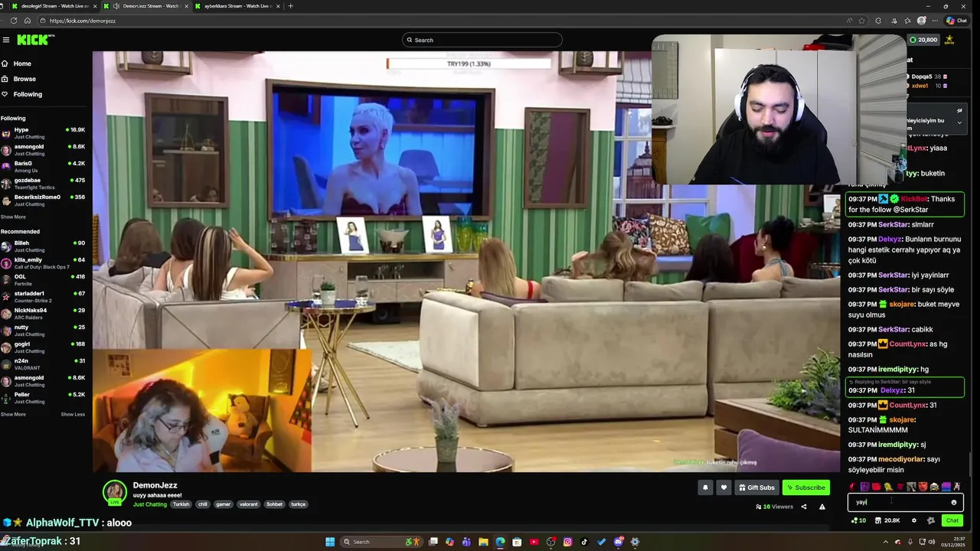The height and width of the screenshot is (551, 980).
Task: Open a new browser tab
Action: tap(290, 6)
